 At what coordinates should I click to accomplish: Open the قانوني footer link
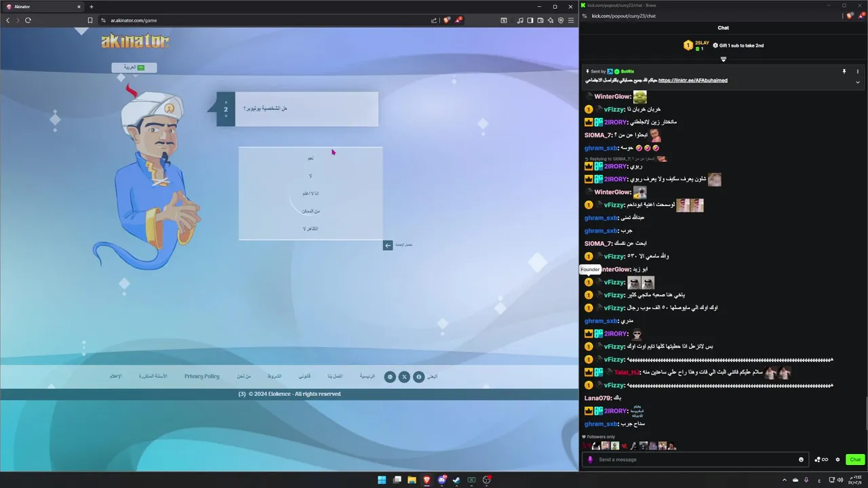[305, 376]
